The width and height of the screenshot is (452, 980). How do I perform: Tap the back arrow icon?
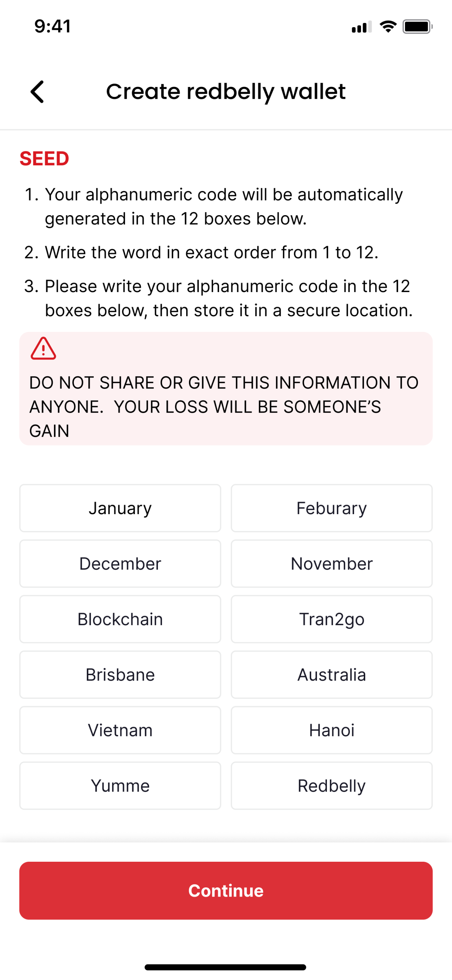coord(37,92)
